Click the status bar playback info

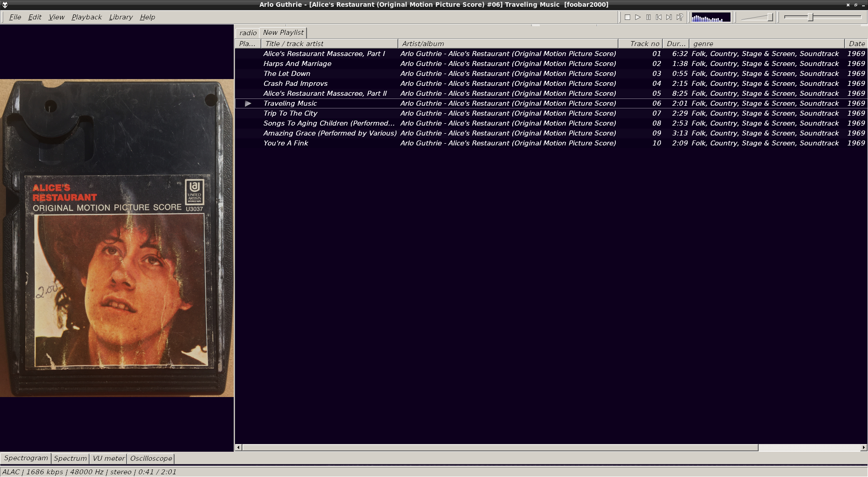(x=90, y=472)
